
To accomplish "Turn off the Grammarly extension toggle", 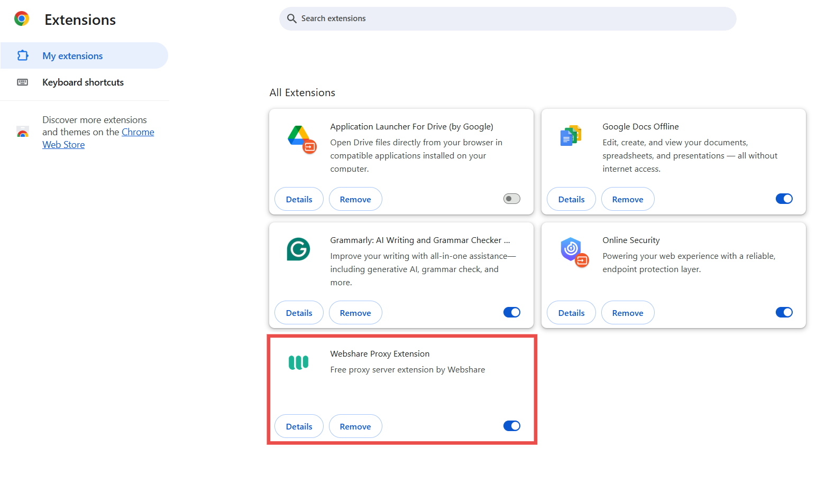I will (512, 312).
